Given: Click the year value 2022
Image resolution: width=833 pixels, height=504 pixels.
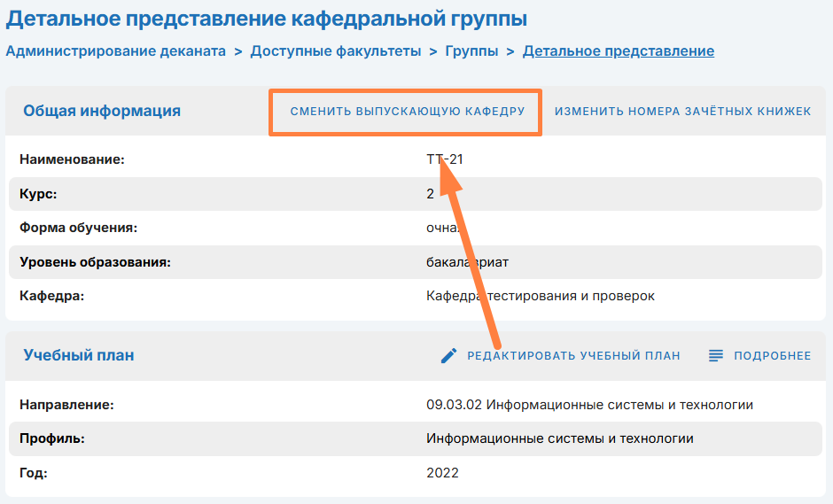Looking at the screenshot, I should [x=442, y=473].
